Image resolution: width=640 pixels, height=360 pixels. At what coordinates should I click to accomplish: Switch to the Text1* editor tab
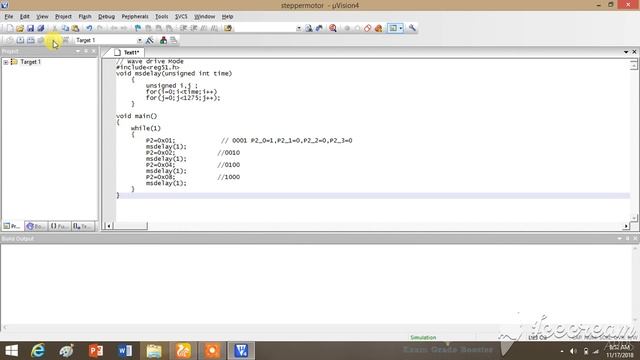127,53
